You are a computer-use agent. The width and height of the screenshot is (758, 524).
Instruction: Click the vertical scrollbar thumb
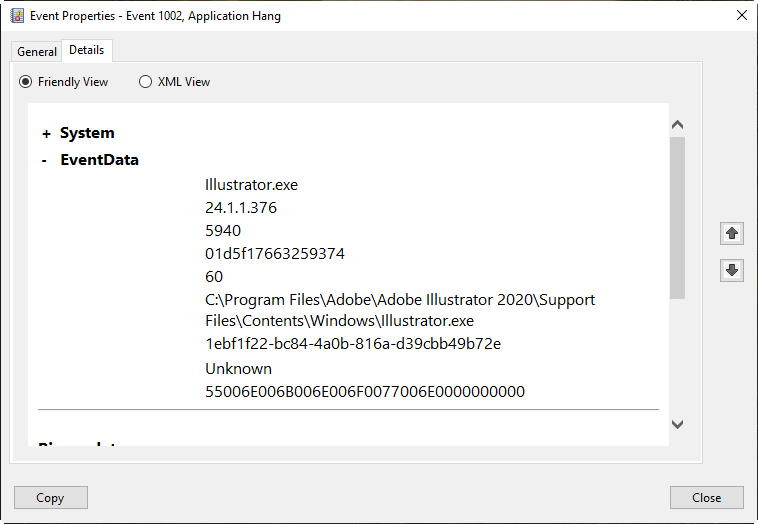[x=677, y=218]
